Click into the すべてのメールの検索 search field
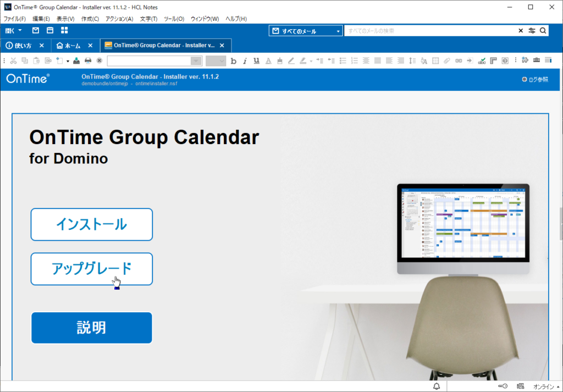 (x=431, y=31)
